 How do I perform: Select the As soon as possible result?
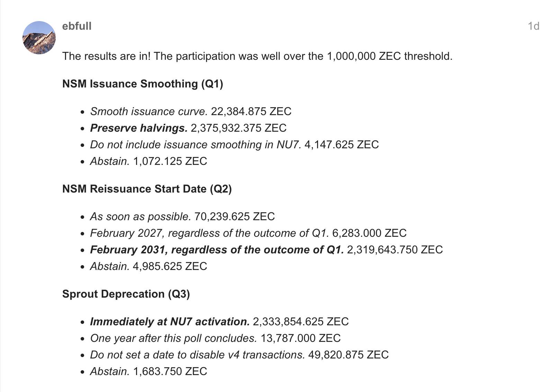pos(182,217)
